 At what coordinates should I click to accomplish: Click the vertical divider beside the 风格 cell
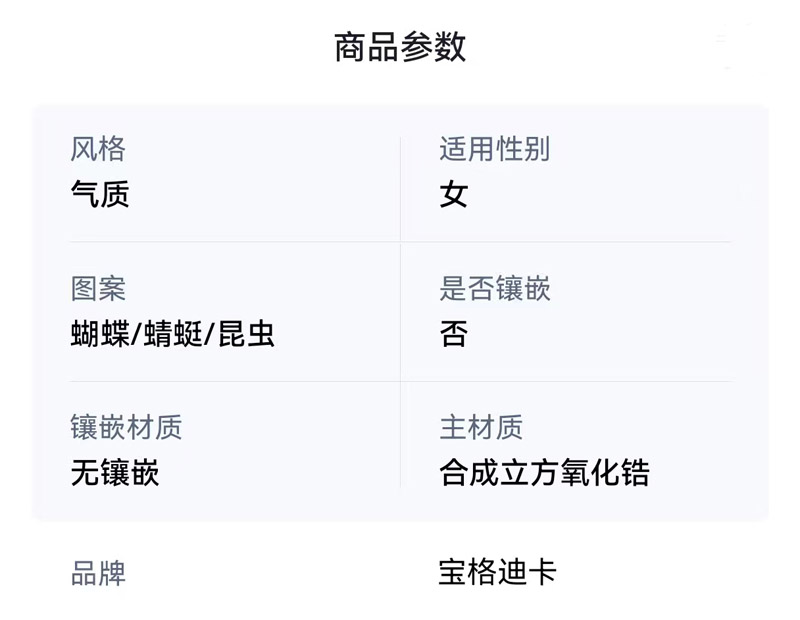click(x=400, y=188)
